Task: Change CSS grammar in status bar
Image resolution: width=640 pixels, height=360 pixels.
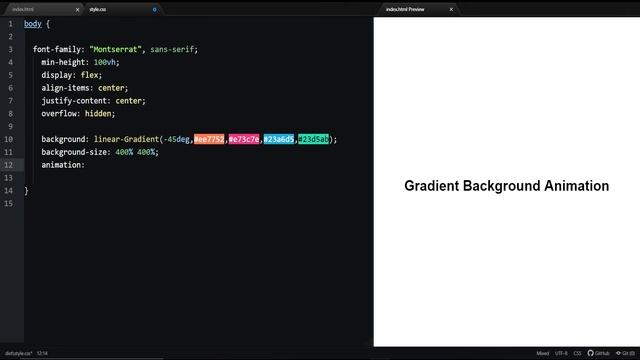Action: (577, 353)
